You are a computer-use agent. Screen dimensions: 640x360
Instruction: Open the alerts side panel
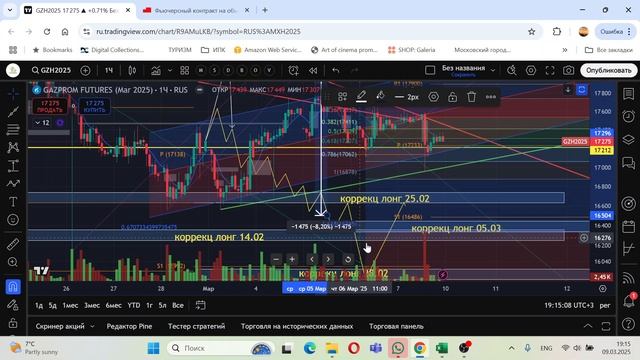tap(629, 116)
